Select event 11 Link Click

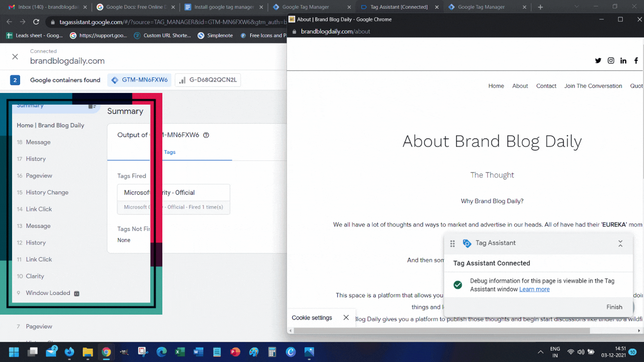(34, 259)
